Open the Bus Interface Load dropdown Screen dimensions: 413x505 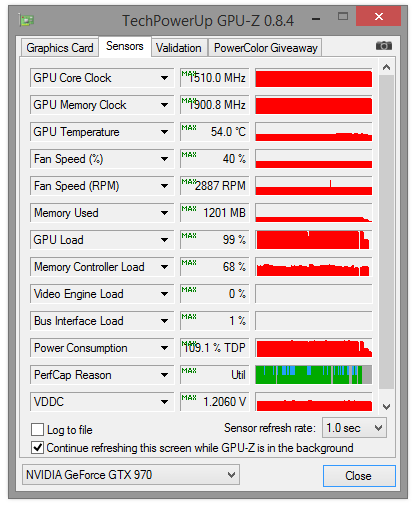coord(164,321)
